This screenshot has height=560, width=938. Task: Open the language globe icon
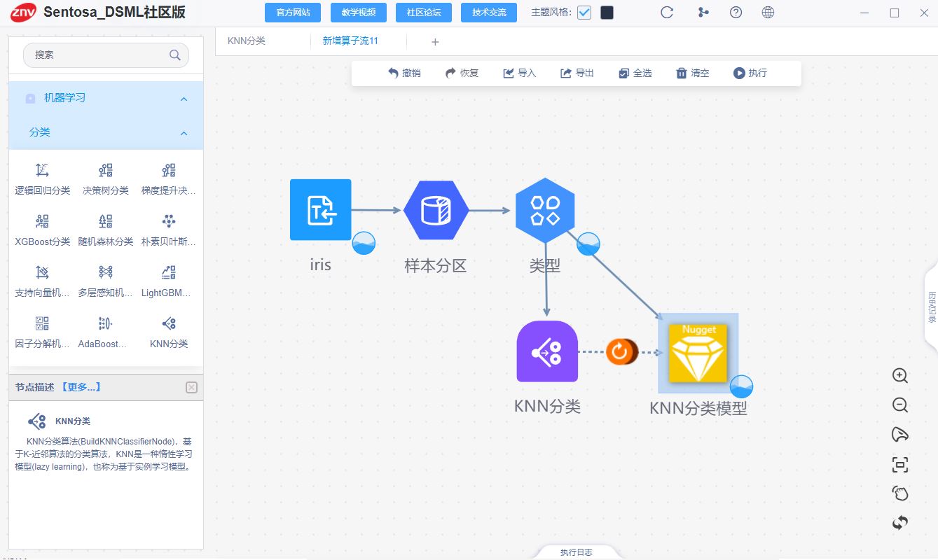tap(768, 13)
